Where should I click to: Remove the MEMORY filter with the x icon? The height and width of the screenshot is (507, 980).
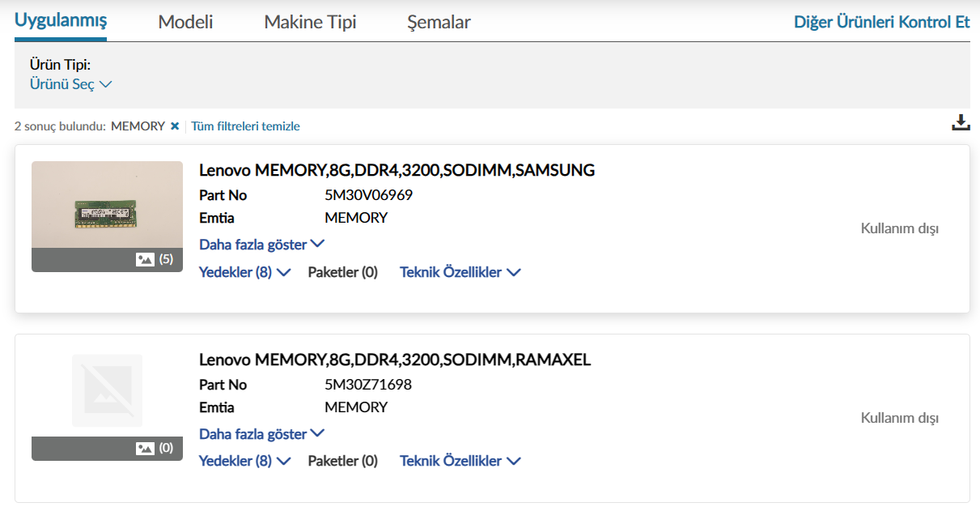click(x=175, y=126)
